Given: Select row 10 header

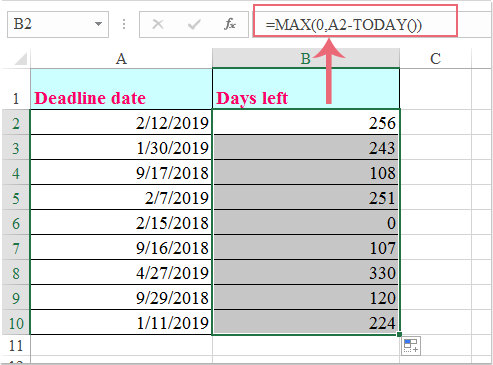Looking at the screenshot, I should pyautogui.click(x=16, y=322).
